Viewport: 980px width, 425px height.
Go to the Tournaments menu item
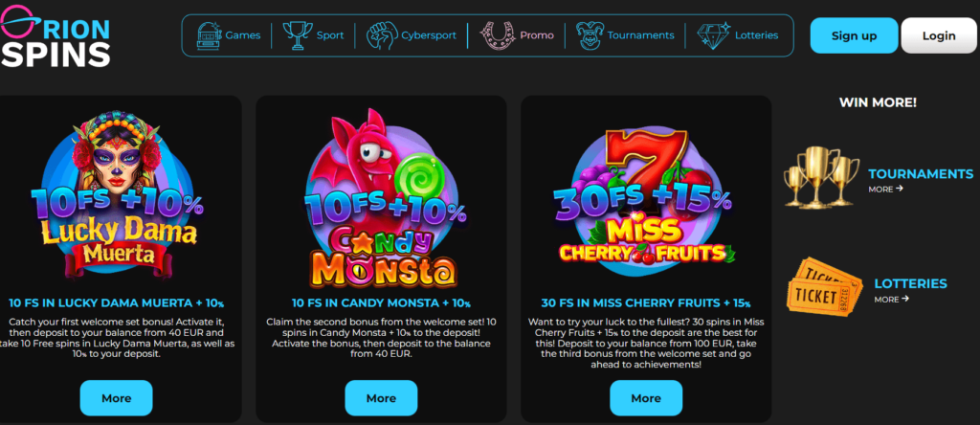(640, 35)
